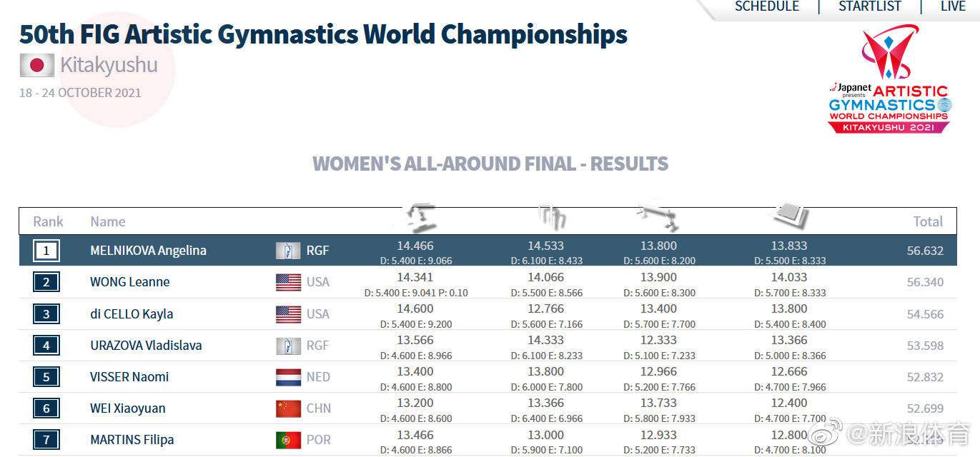The width and height of the screenshot is (980, 457).
Task: Click the USA flag beside WONG Leanne
Action: point(288,282)
